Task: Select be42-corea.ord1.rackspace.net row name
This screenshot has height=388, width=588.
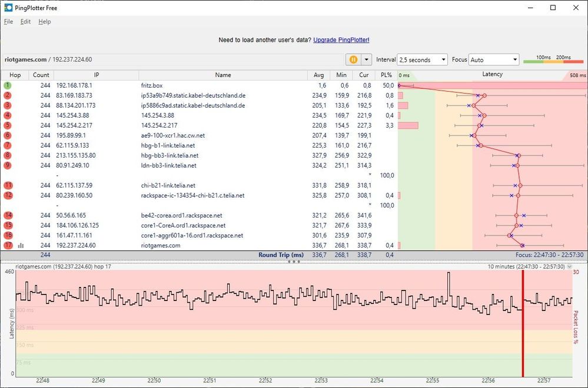Action: (181, 215)
